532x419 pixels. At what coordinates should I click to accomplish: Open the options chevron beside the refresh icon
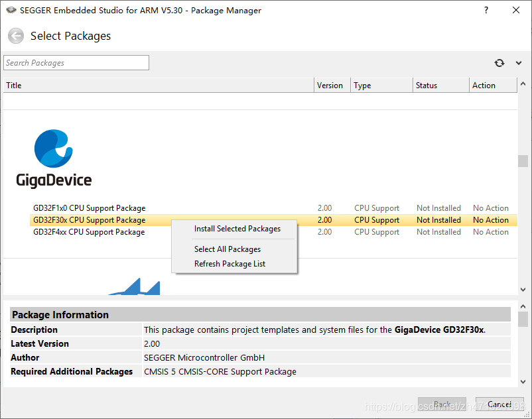(519, 63)
